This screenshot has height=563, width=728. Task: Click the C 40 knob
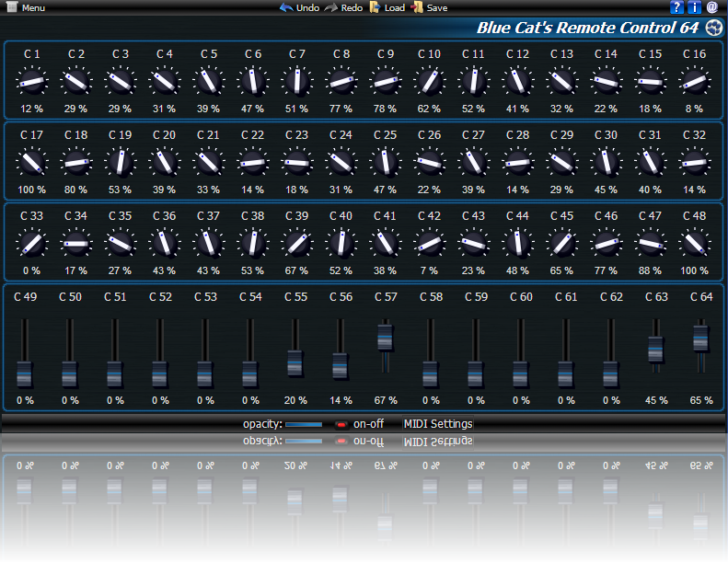pyautogui.click(x=341, y=243)
